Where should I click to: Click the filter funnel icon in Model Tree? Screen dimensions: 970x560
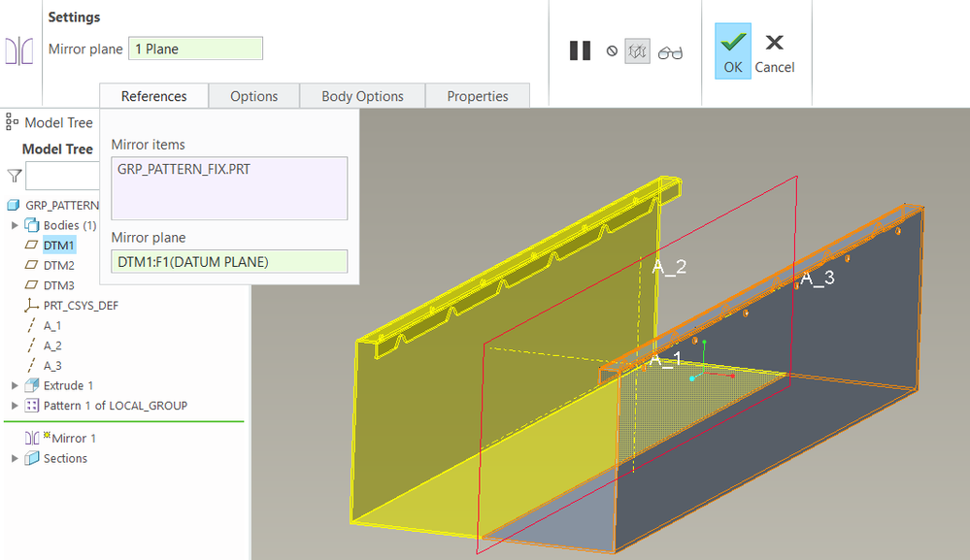14,176
